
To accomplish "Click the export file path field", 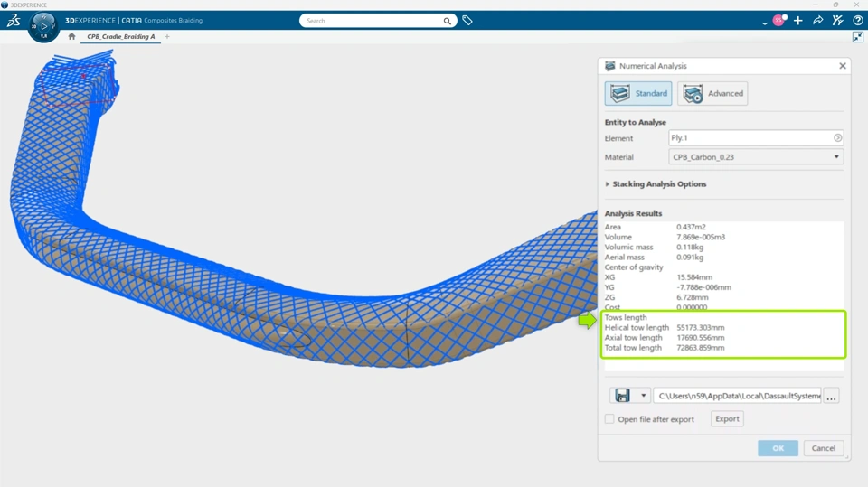I will pyautogui.click(x=738, y=396).
